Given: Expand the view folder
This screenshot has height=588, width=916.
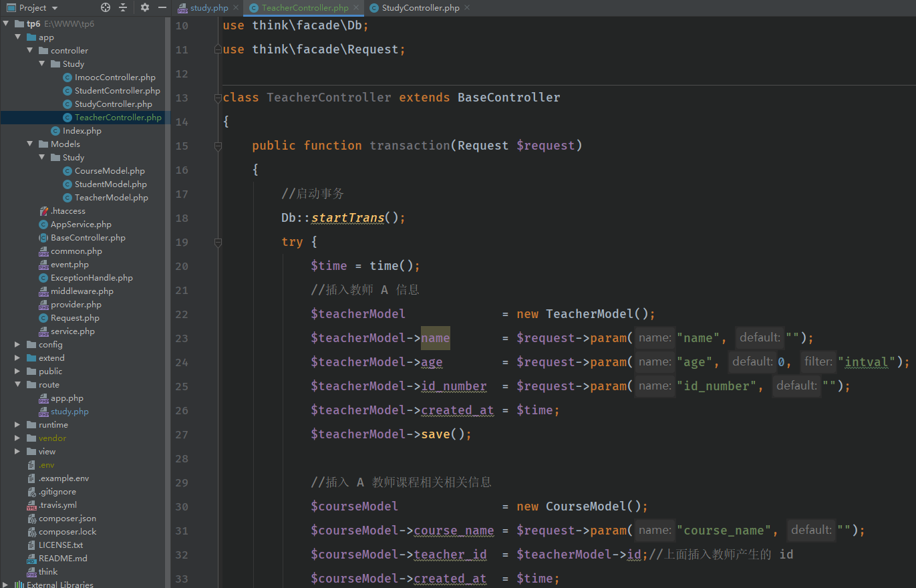Looking at the screenshot, I should [18, 452].
